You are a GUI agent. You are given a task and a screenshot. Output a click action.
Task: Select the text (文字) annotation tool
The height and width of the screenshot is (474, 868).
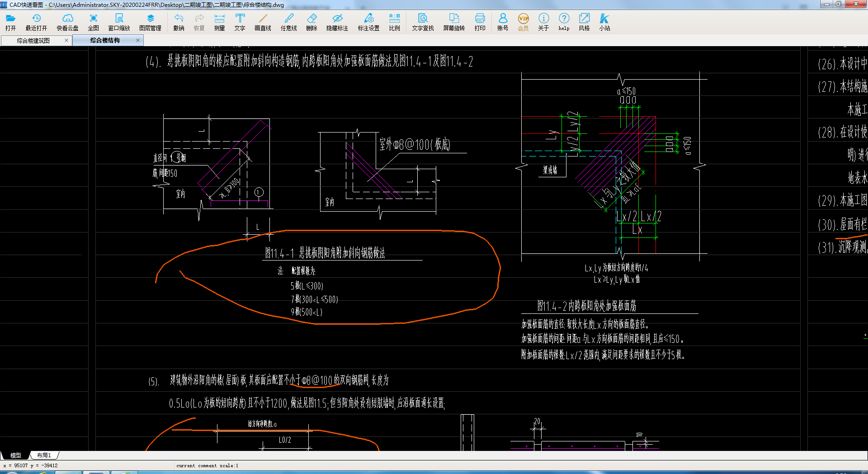240,22
